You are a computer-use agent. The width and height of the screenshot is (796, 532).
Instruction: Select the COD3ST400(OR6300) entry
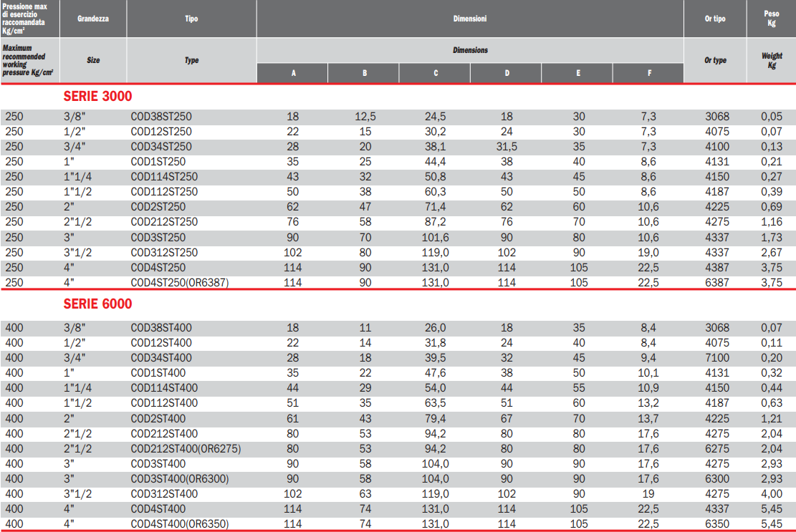click(x=180, y=479)
